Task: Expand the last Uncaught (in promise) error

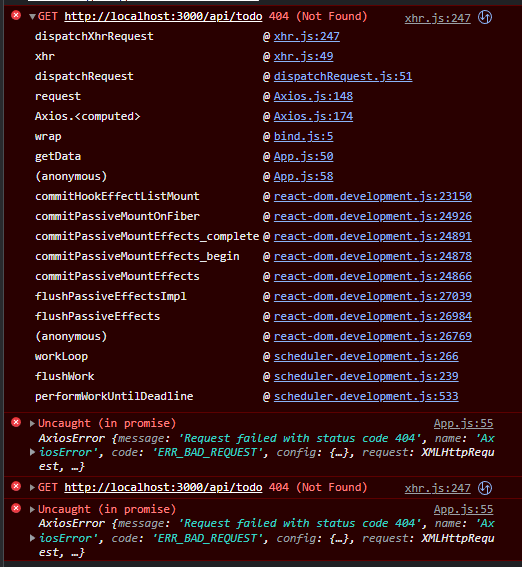Action: point(32,510)
